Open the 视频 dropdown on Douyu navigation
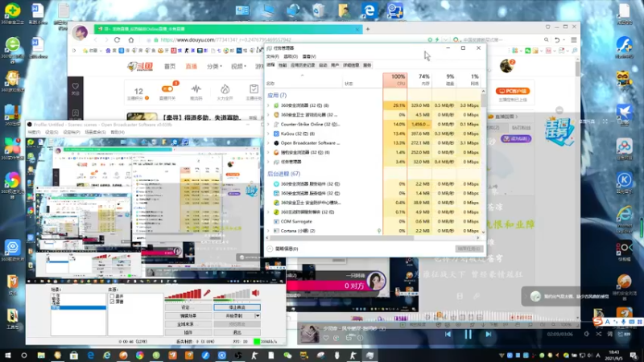The width and height of the screenshot is (644, 362). 238,67
